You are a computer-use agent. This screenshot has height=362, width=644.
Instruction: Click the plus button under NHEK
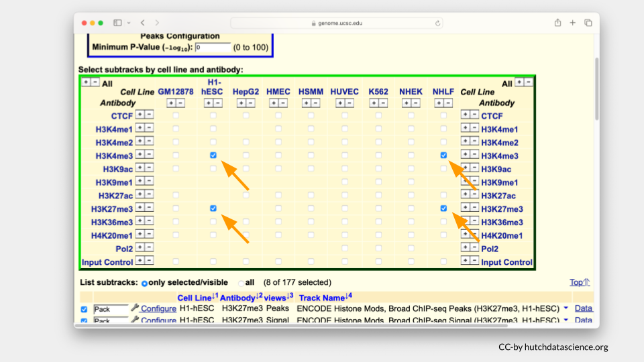click(x=407, y=103)
